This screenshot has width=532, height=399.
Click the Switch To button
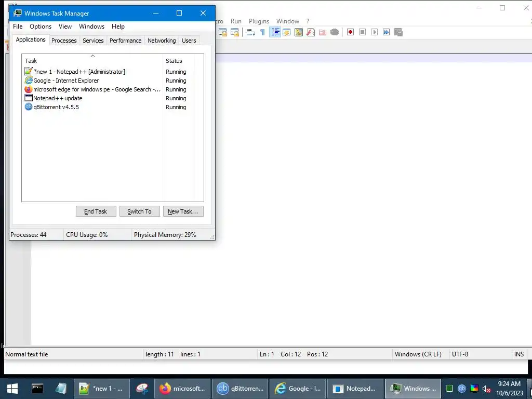click(139, 211)
